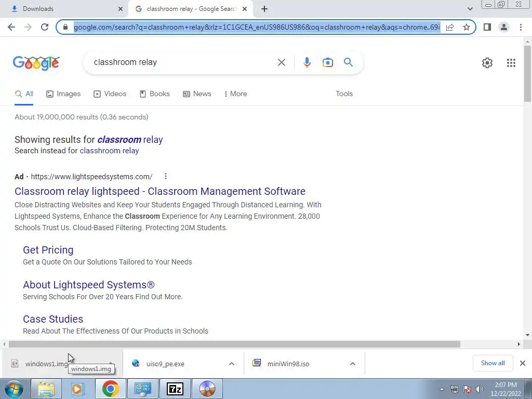
Task: Click the forward navigation arrow
Action: click(28, 27)
